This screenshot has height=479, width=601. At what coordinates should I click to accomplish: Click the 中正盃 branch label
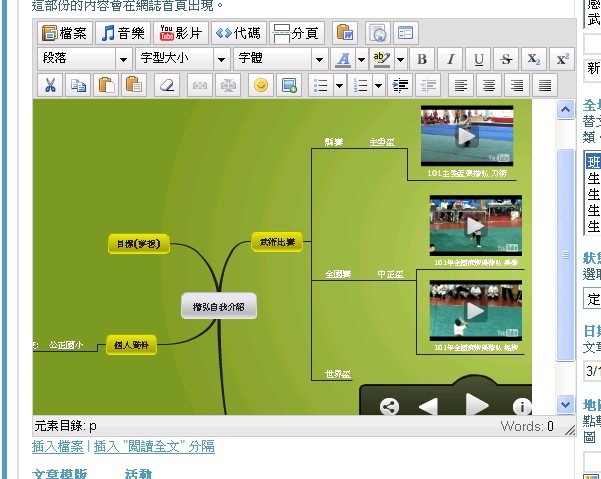coord(390,274)
